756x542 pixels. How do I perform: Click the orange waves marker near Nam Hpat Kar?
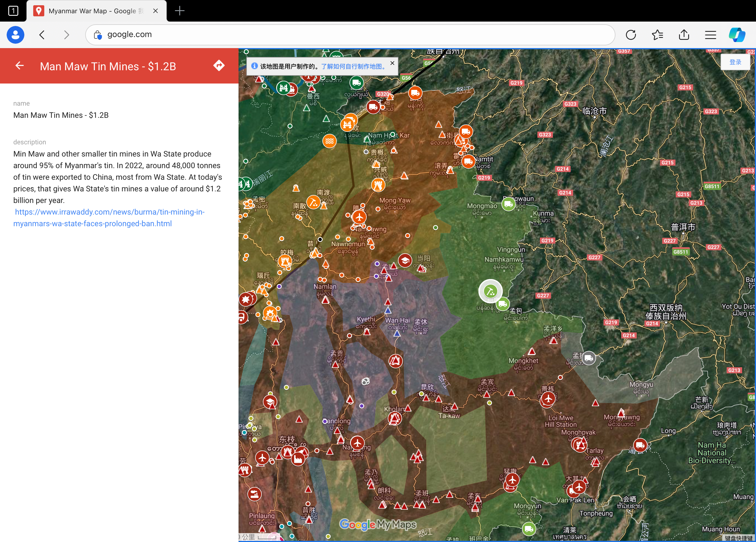pyautogui.click(x=329, y=141)
